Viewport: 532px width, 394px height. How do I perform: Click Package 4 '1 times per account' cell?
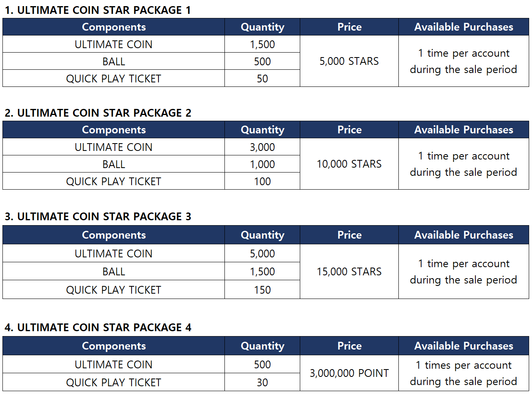[464, 373]
